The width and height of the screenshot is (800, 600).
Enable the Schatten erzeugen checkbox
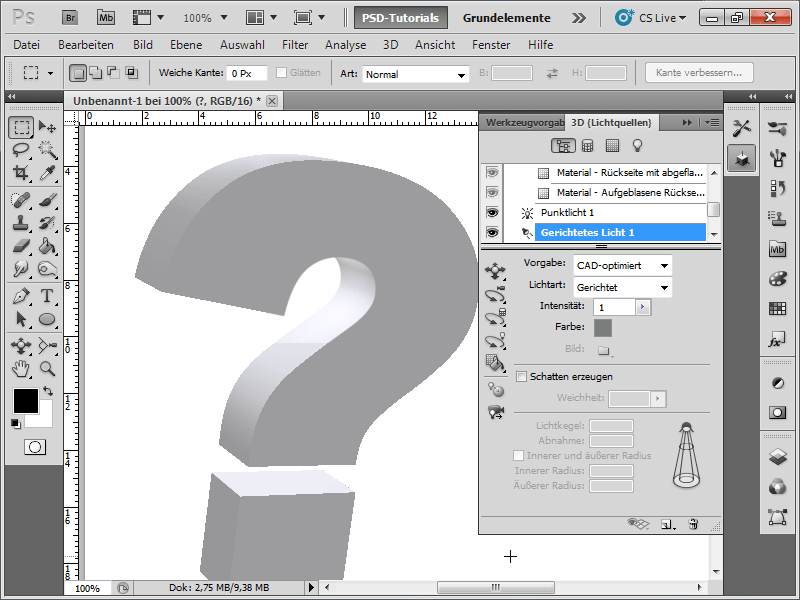point(521,377)
